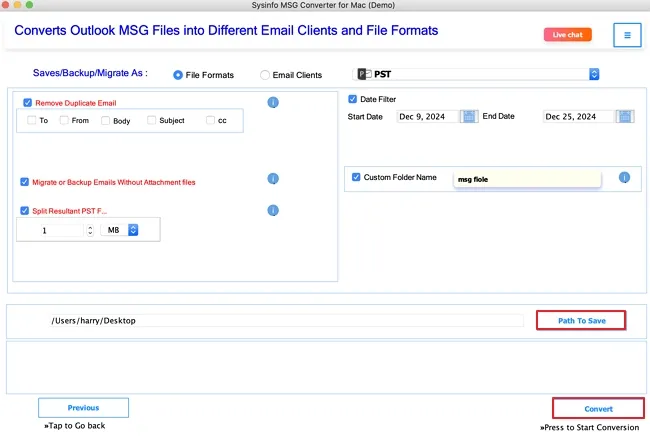Check the To duplicate criterion

pos(32,120)
